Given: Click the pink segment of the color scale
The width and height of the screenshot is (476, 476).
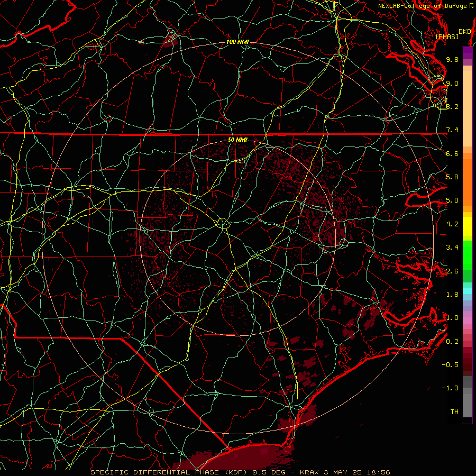Looking at the screenshot, I should [x=467, y=321].
